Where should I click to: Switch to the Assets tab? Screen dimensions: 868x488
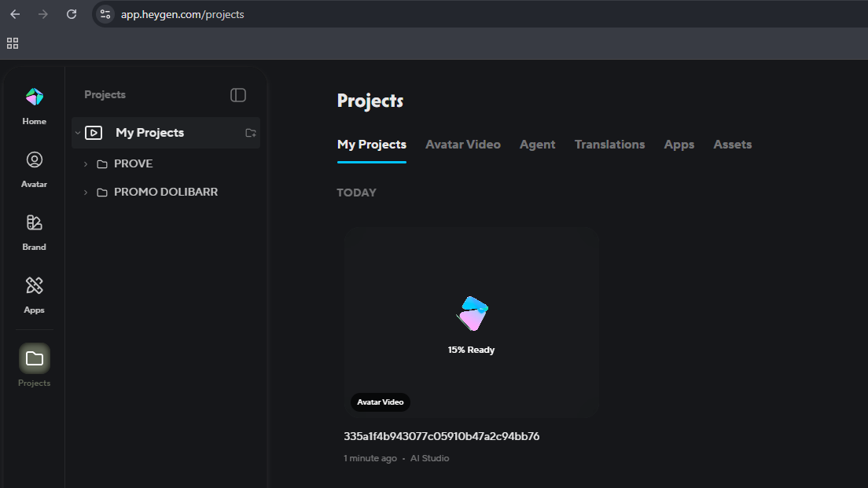pos(733,145)
